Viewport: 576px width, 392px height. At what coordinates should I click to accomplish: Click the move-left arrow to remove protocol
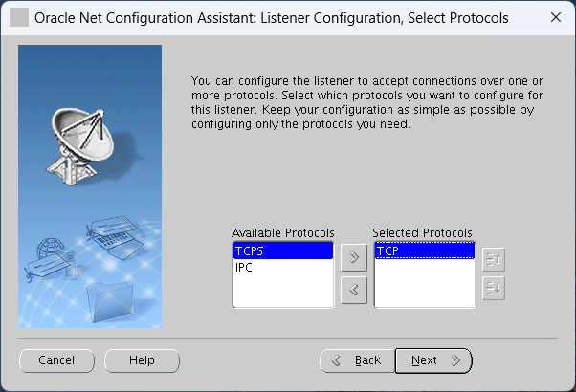pyautogui.click(x=354, y=290)
